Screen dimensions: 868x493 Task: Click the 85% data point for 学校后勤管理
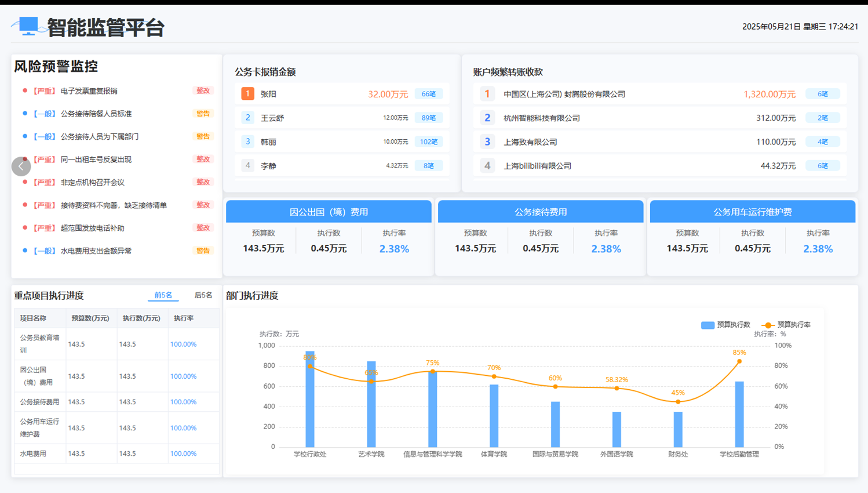(739, 361)
